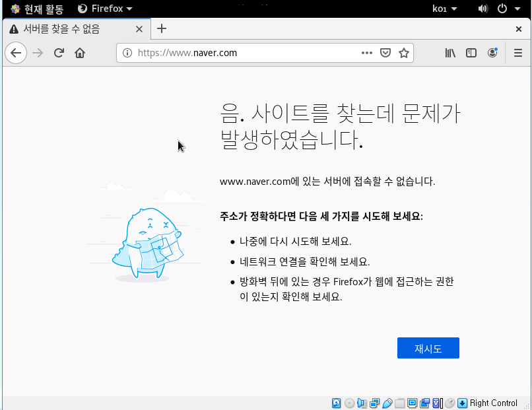Select the '서버를 찾을 수 없음' tab

77,29
